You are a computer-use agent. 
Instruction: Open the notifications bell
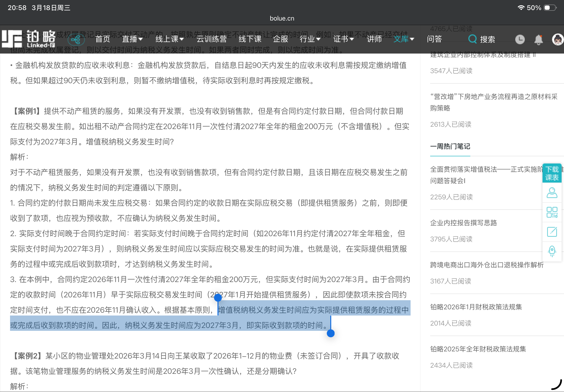[538, 39]
